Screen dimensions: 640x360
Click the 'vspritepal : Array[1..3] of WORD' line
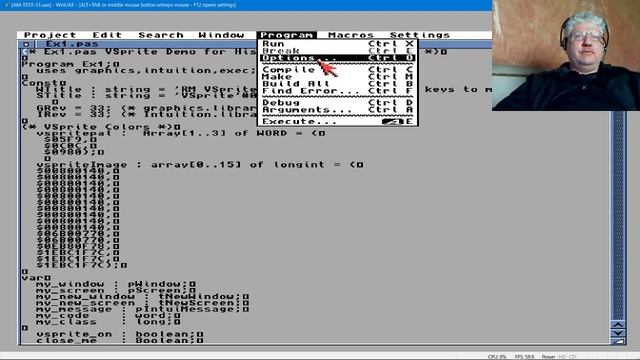click(x=180, y=133)
